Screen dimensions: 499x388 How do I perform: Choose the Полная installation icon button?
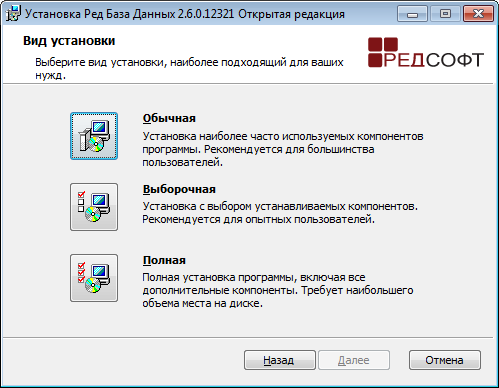tap(94, 278)
